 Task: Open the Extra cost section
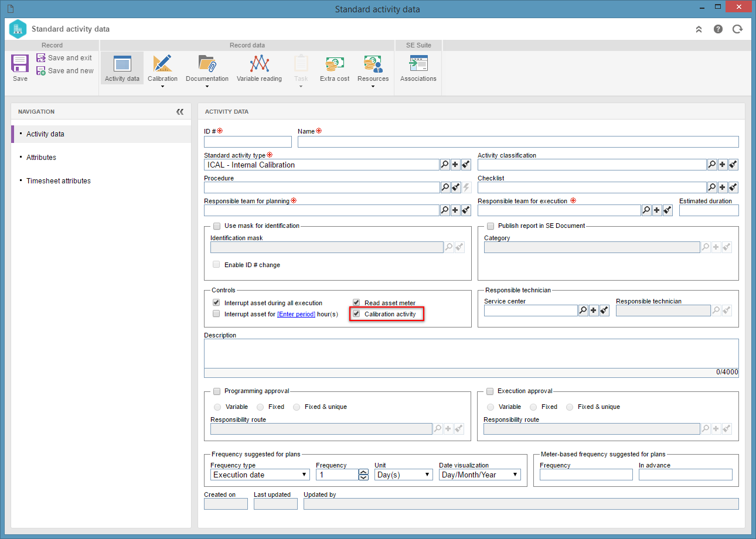(x=335, y=68)
